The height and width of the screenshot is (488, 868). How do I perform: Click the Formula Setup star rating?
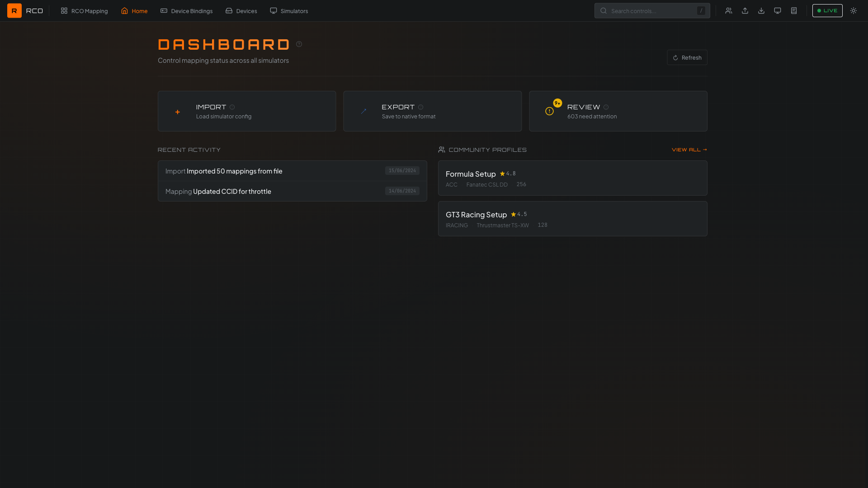tap(508, 174)
